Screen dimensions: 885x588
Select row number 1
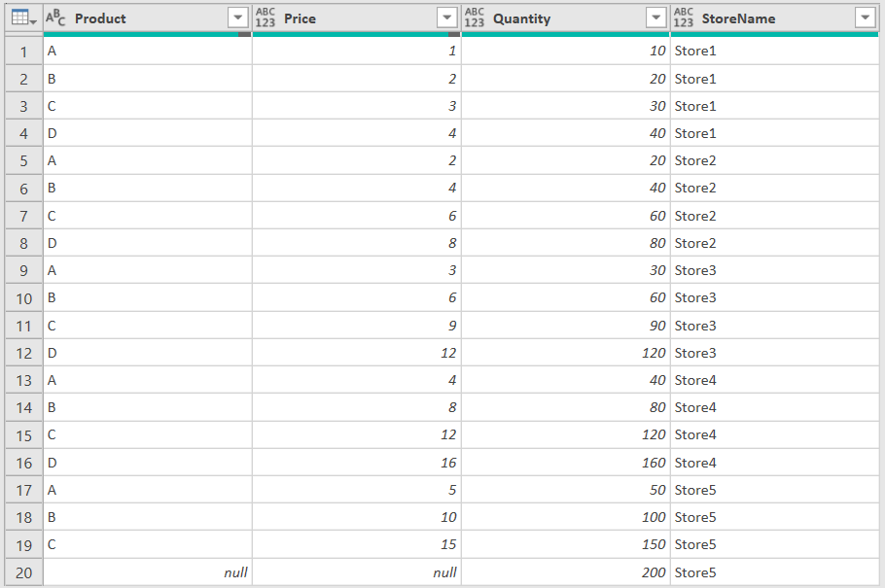[x=23, y=52]
